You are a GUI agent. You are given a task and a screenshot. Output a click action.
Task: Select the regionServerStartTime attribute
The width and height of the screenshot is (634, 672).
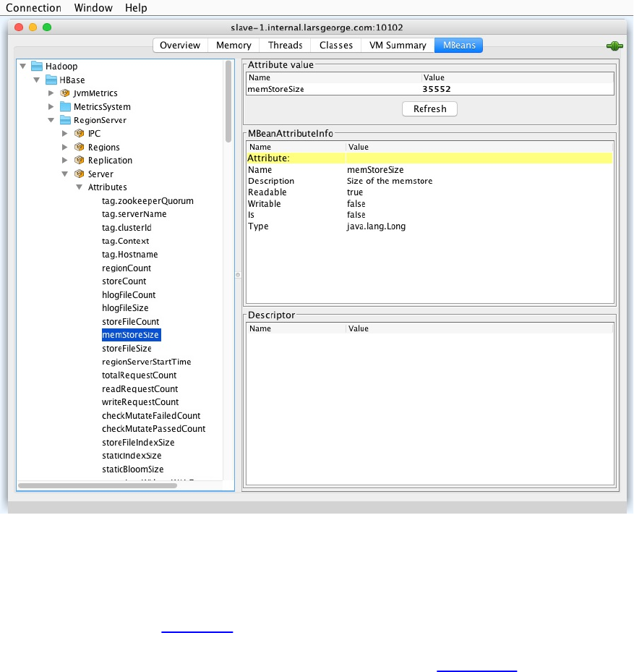[x=147, y=362]
